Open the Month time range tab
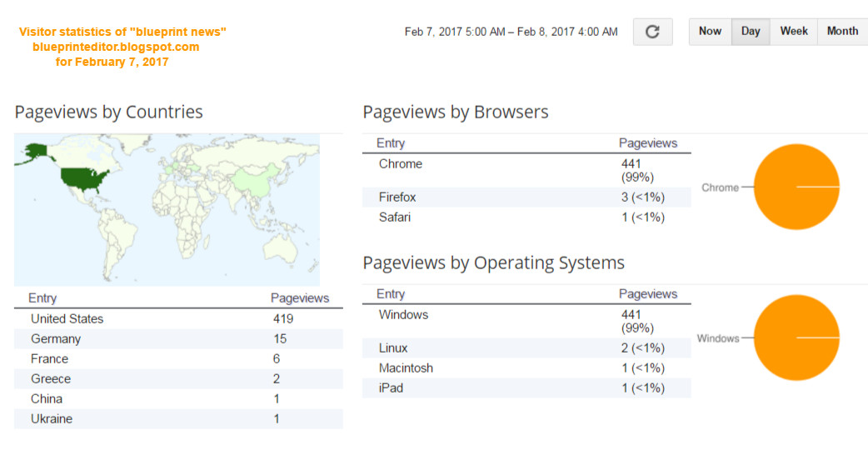Screen dimensions: 868x470 (x=842, y=32)
